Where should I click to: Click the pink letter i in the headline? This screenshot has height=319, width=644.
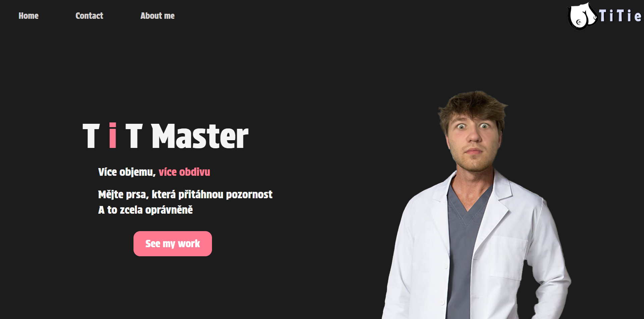click(x=113, y=136)
